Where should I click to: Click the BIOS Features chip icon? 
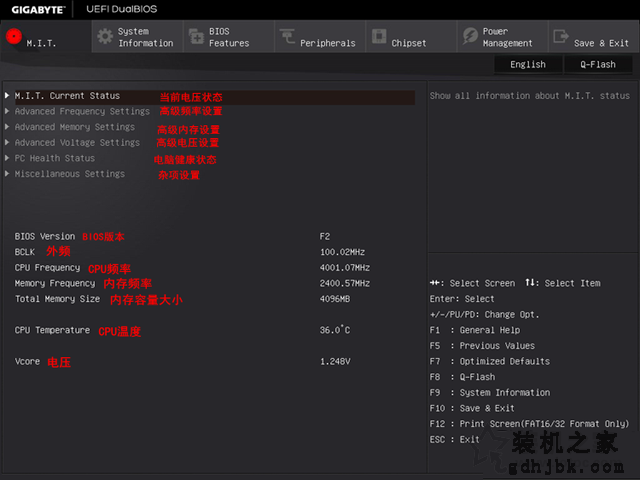[x=196, y=36]
